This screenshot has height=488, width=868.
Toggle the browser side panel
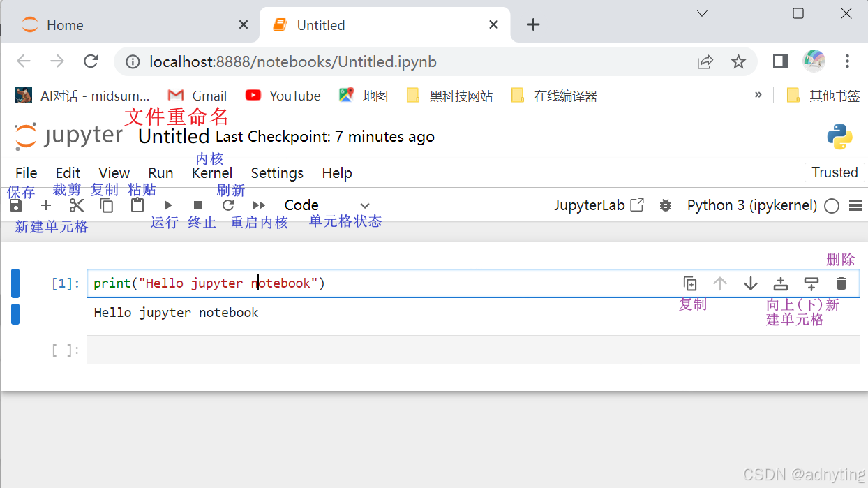point(780,61)
